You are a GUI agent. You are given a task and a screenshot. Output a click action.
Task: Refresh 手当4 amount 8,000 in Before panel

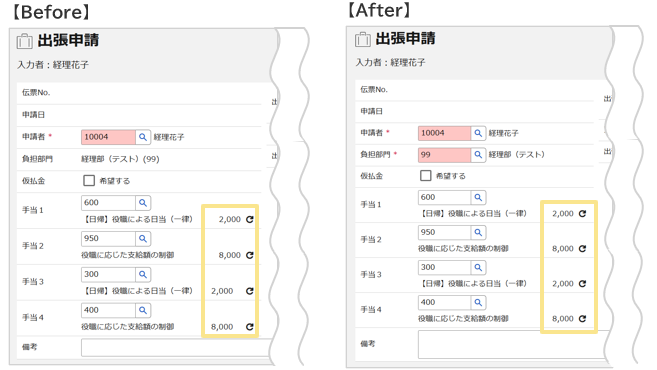coord(250,327)
